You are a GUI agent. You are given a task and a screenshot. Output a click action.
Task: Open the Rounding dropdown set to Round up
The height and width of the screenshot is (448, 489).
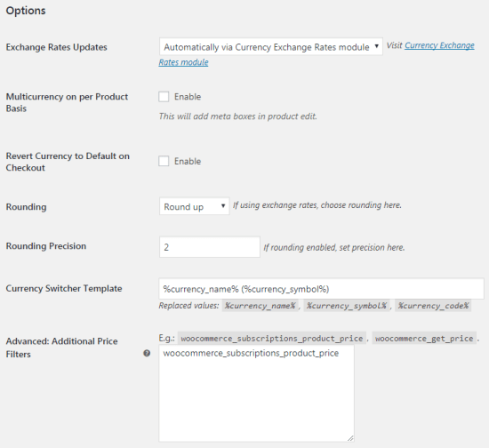click(195, 206)
